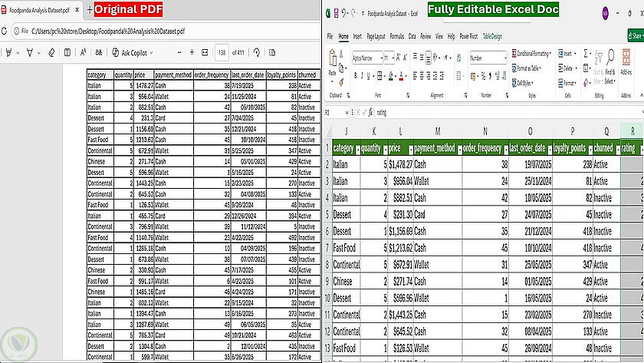This screenshot has width=644, height=363.
Task: Click the Read aloud icon in the PDF toolbar
Action: point(83,52)
